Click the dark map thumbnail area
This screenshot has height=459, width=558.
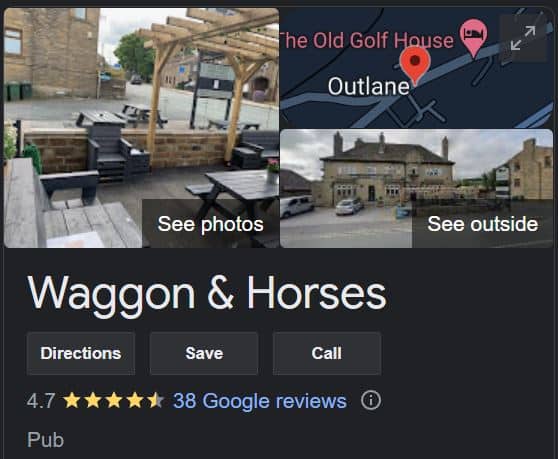point(416,68)
